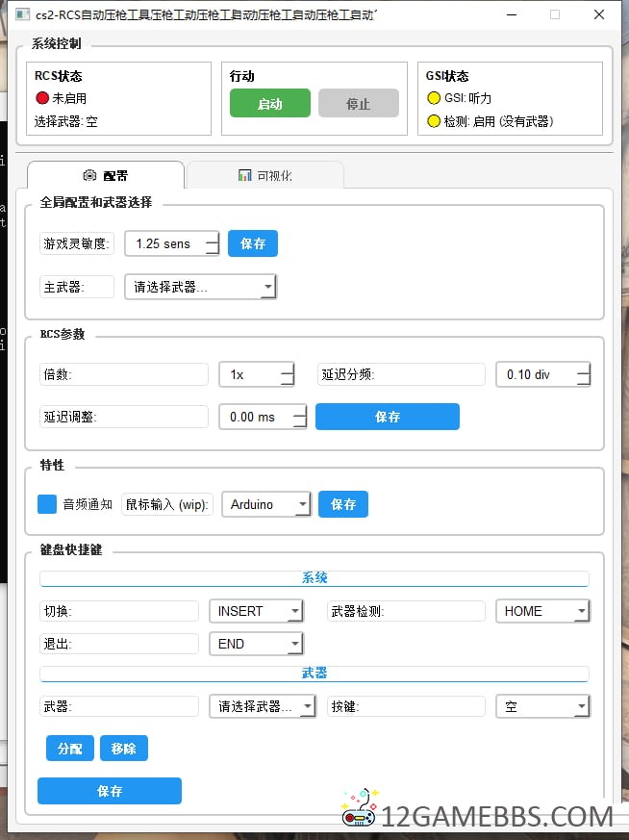
Task: Click the 0.00 ms delay adjustment field
Action: click(263, 417)
